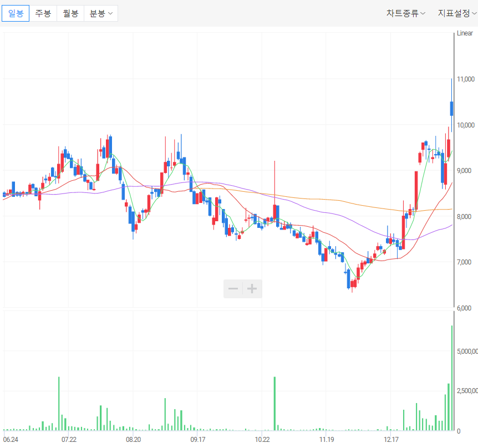Click the 07.22 date axis label
This screenshot has width=478, height=448.
coord(69,440)
